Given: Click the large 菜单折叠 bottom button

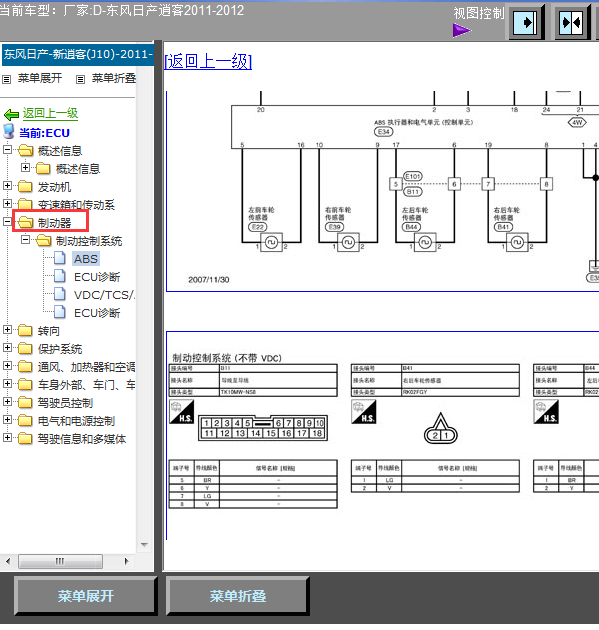Looking at the screenshot, I should click(237, 595).
